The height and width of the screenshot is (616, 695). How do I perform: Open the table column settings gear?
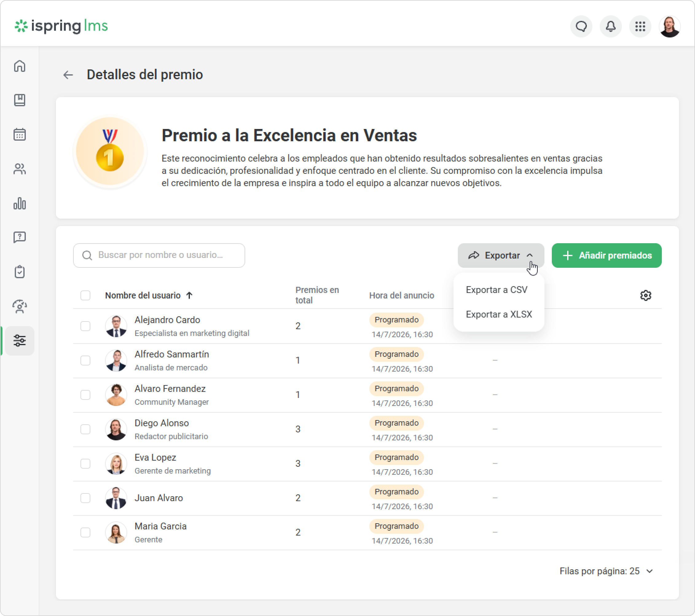coord(645,295)
